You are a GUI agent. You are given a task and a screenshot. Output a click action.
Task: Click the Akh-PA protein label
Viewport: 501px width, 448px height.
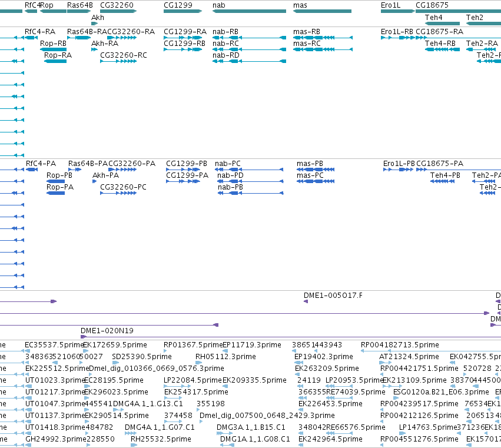click(x=106, y=175)
